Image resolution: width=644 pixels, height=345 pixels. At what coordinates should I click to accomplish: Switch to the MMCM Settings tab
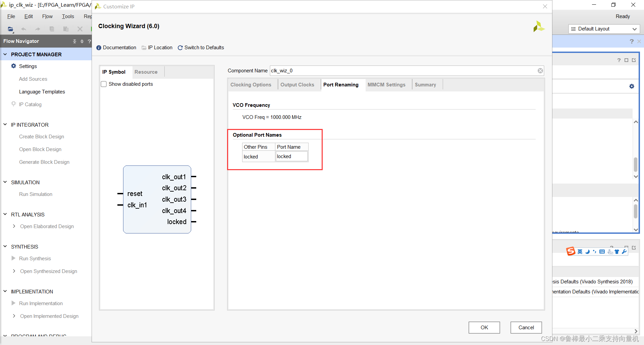click(386, 85)
